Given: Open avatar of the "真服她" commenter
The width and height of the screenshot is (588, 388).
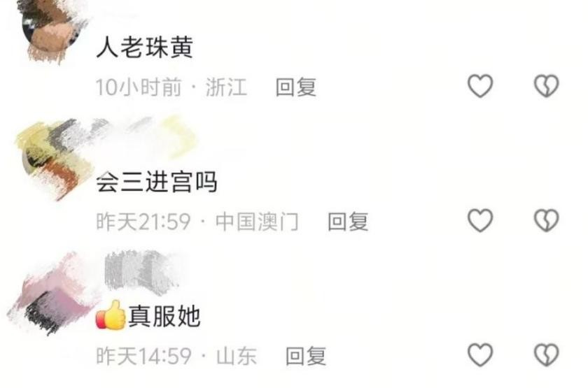Looking at the screenshot, I should point(52,294).
